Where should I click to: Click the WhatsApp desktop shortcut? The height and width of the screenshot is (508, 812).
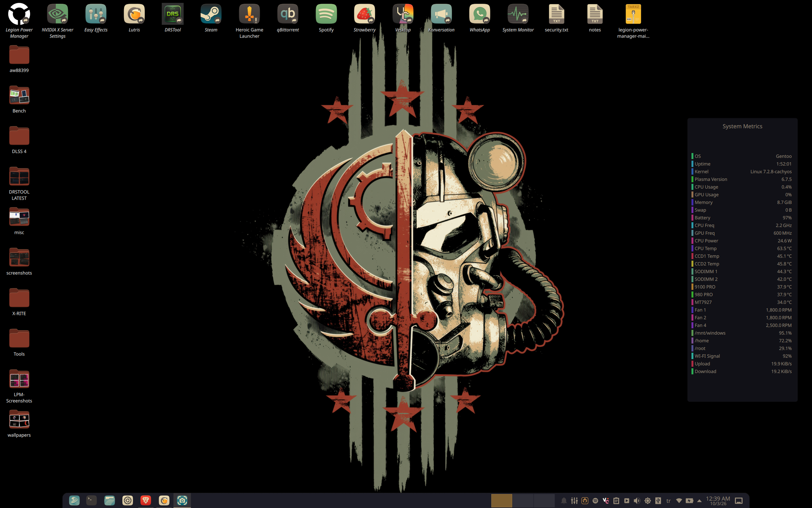[480, 14]
